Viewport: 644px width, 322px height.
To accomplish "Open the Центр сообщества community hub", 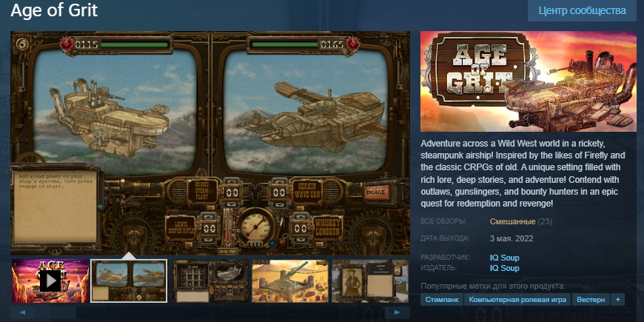I will tap(582, 10).
